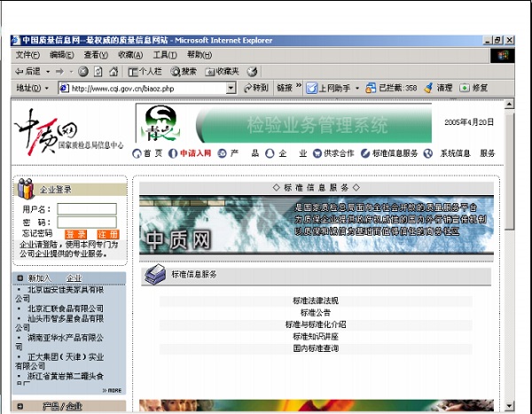
Task: Open 标准信息服务 nav item
Action: (x=395, y=153)
